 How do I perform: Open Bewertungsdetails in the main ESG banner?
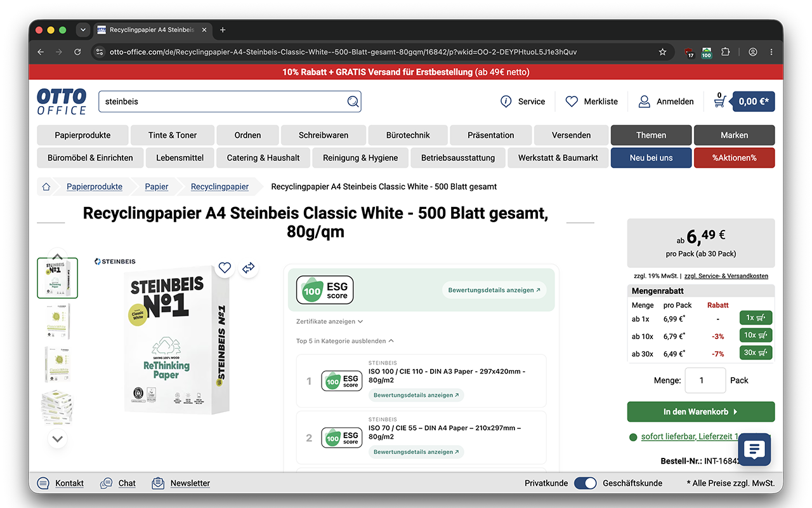494,290
